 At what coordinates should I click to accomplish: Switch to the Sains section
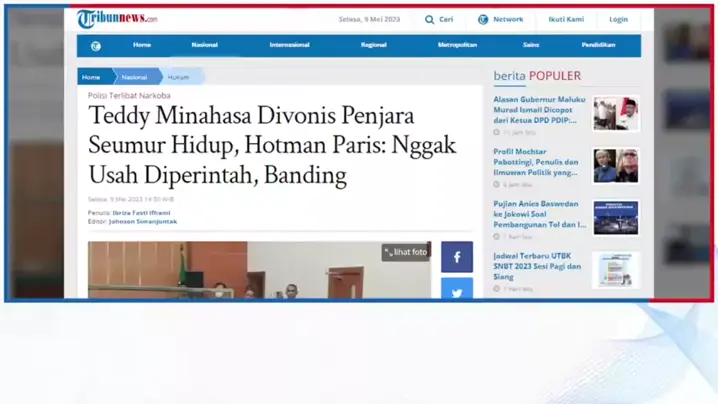coord(531,45)
